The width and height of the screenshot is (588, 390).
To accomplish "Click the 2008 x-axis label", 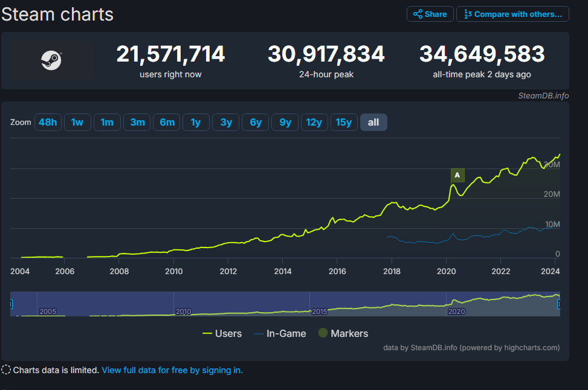I will 119,271.
